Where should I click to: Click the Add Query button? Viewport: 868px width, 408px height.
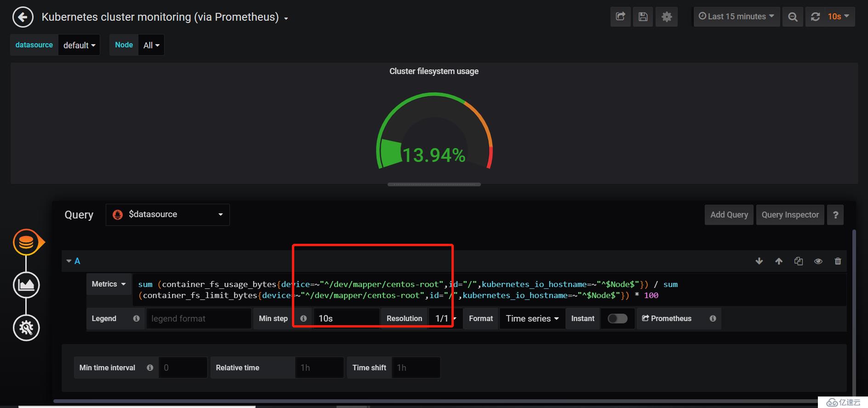pos(729,215)
